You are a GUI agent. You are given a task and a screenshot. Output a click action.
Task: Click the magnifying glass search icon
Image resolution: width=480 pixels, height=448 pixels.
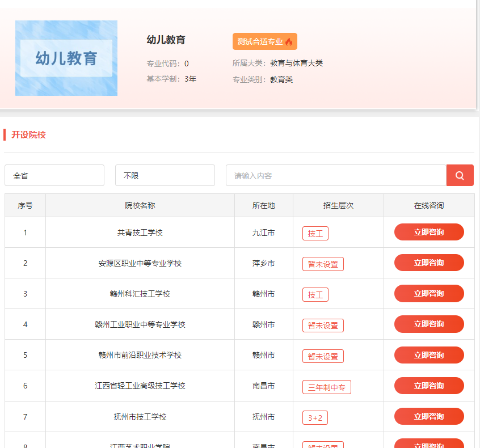tap(460, 175)
